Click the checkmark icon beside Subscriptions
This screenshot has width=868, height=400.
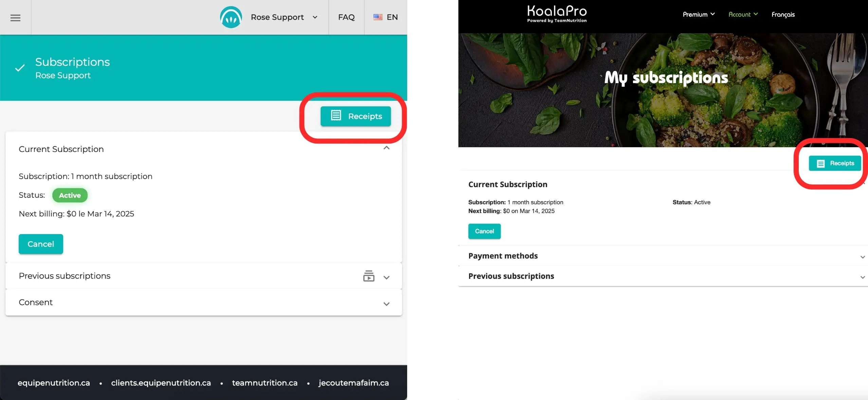[20, 68]
